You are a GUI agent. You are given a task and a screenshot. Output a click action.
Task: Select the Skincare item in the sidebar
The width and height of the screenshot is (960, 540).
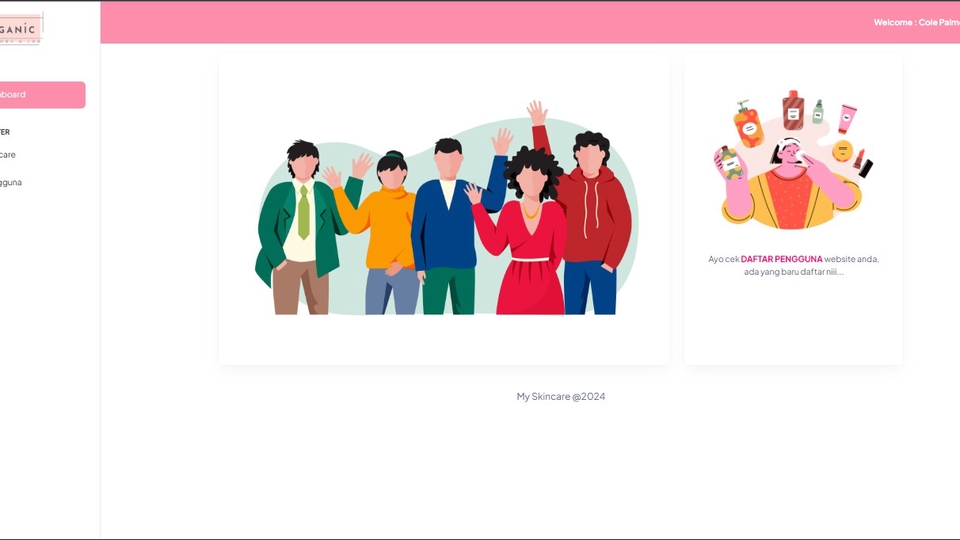(x=10, y=155)
